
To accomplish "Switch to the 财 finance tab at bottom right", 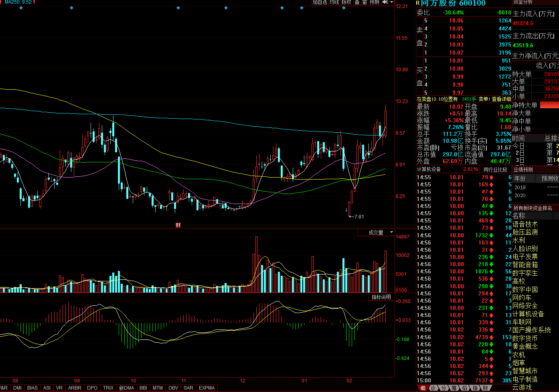I will [485, 388].
